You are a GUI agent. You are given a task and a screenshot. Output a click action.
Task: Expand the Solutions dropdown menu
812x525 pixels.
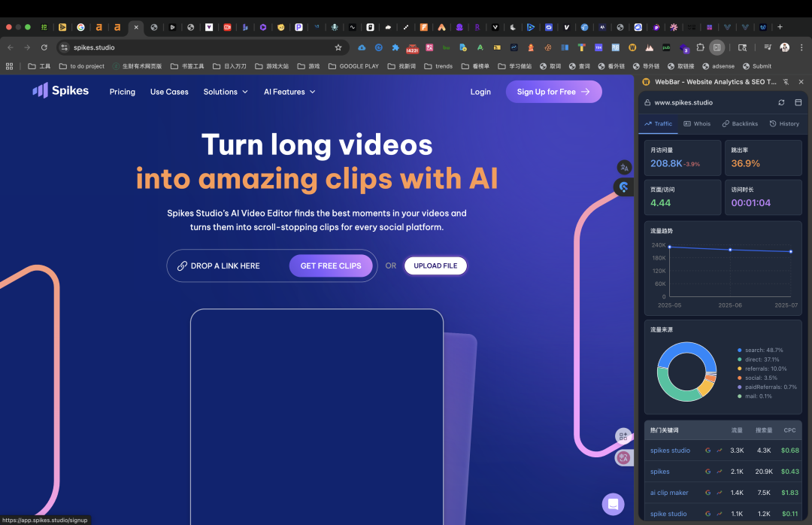pos(226,92)
